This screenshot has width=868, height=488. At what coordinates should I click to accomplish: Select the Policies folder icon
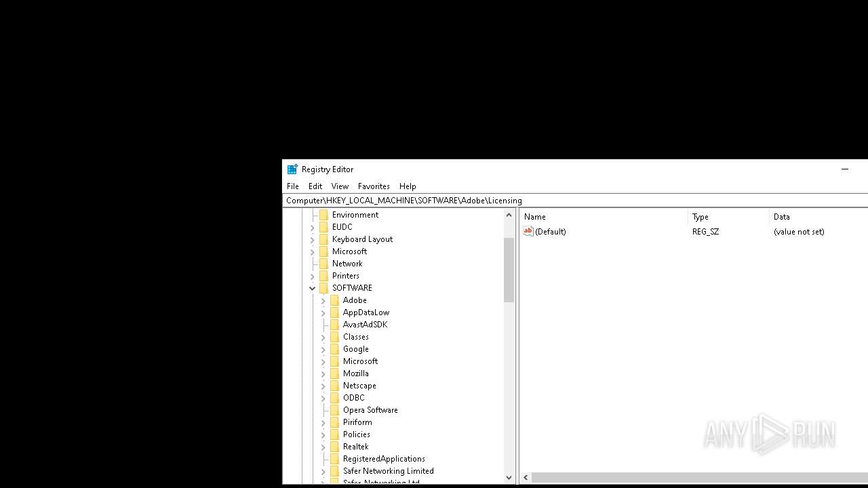point(334,434)
